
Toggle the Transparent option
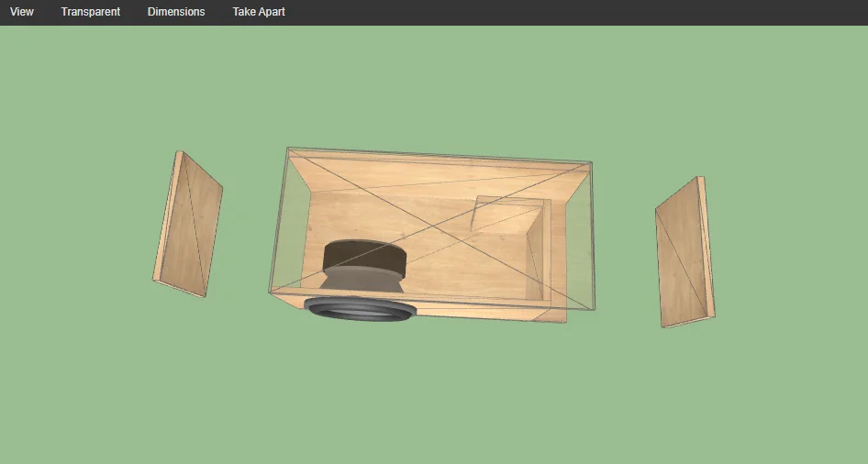90,12
